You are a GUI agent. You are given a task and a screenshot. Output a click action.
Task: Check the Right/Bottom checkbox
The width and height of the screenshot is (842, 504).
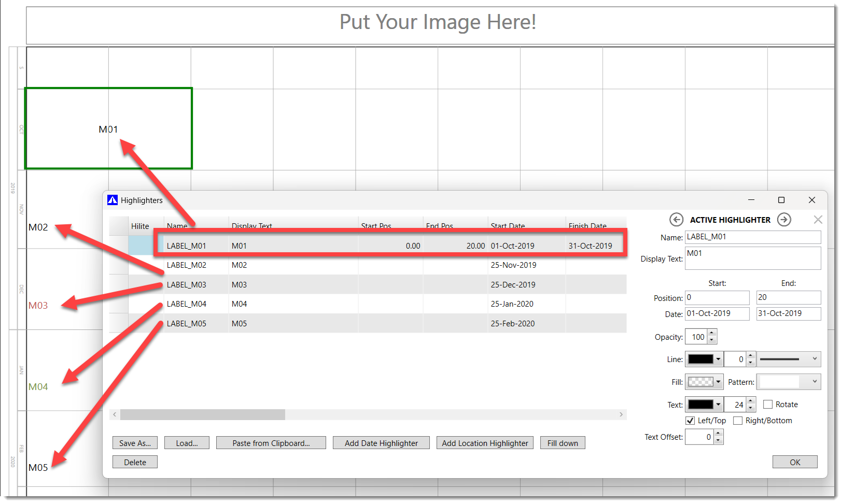pyautogui.click(x=738, y=421)
